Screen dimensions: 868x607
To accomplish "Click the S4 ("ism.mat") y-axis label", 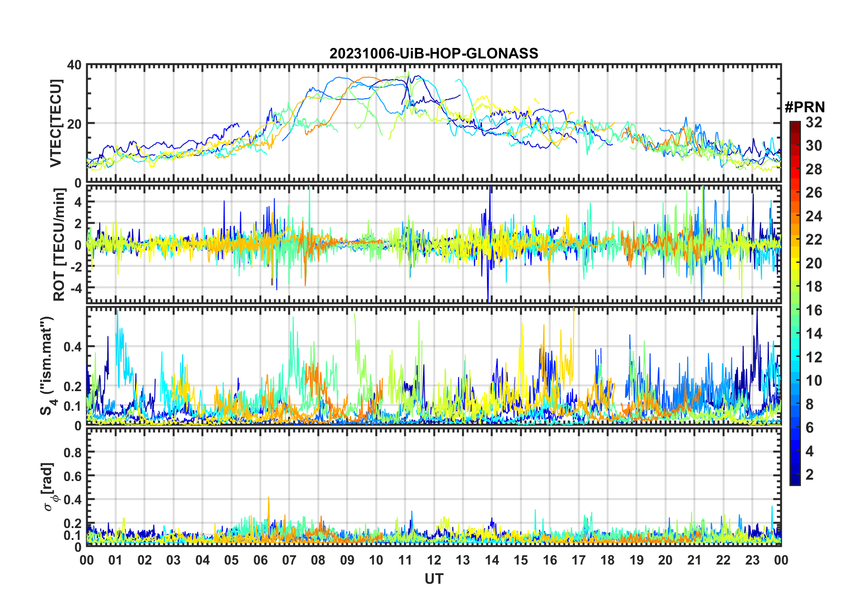I will tap(48, 366).
